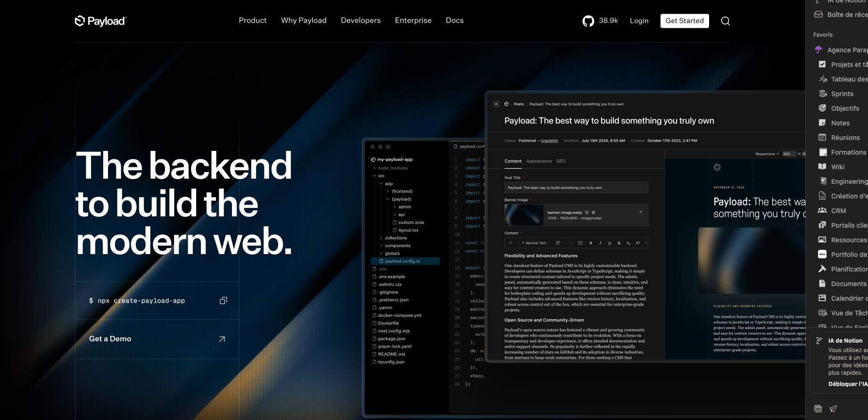Click the banner-image.webp thumbnail
868x420 pixels.
[x=524, y=215]
